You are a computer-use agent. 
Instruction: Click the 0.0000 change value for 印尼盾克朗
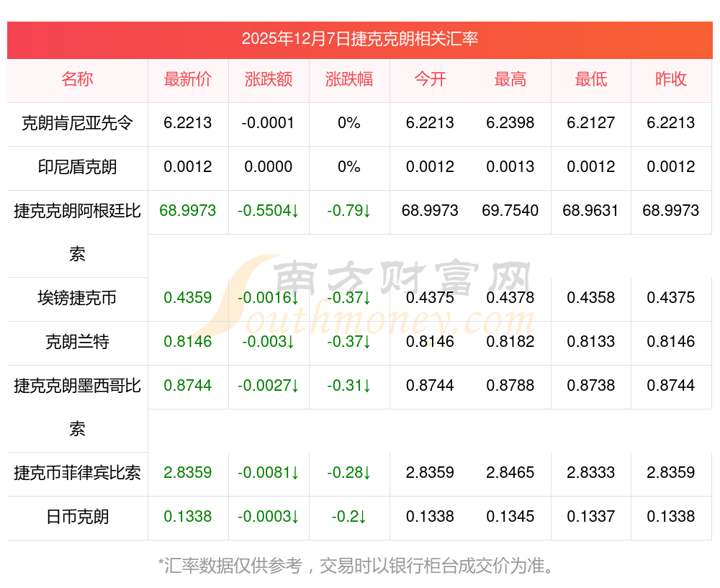click(268, 167)
